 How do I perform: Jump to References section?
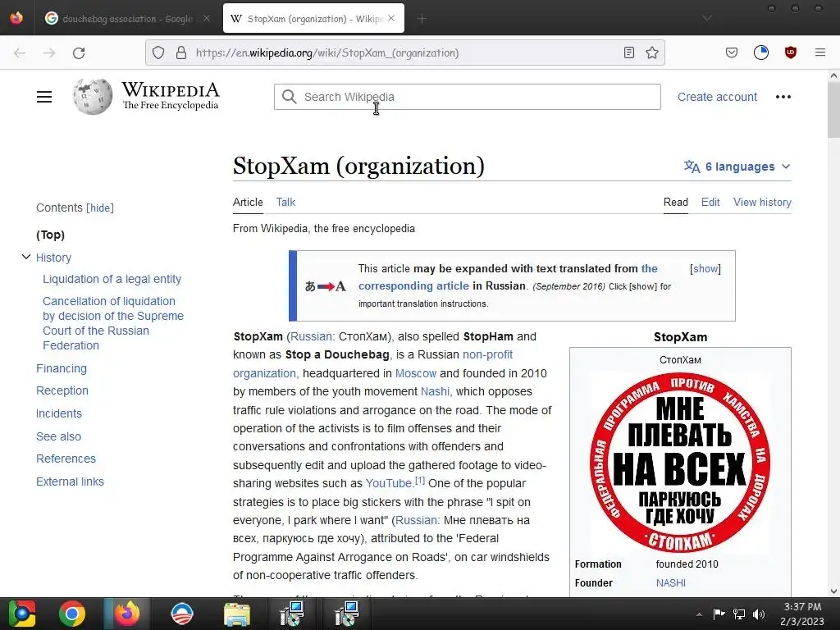click(x=66, y=459)
